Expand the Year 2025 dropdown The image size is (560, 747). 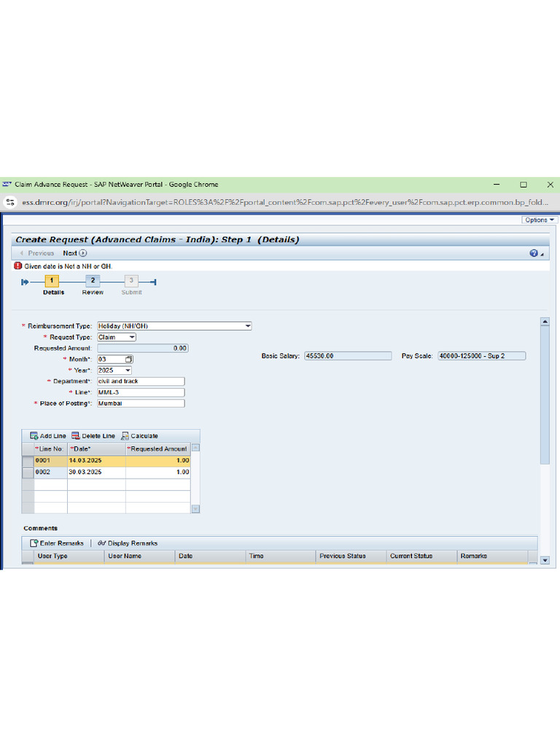(x=128, y=370)
